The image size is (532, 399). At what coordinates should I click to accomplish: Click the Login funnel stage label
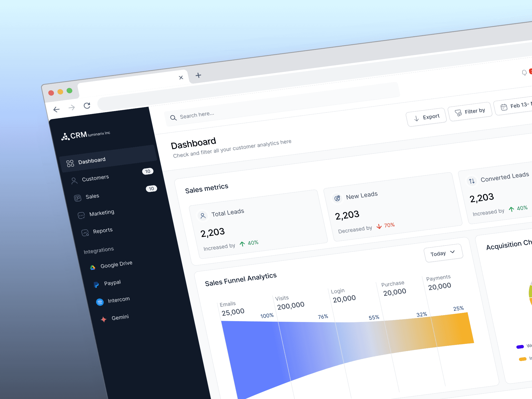pos(338,291)
